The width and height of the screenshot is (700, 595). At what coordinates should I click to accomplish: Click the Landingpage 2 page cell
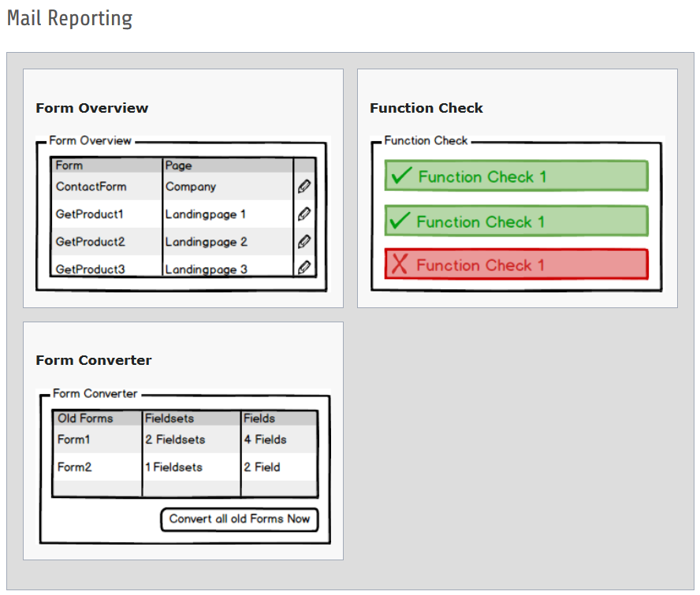[206, 242]
